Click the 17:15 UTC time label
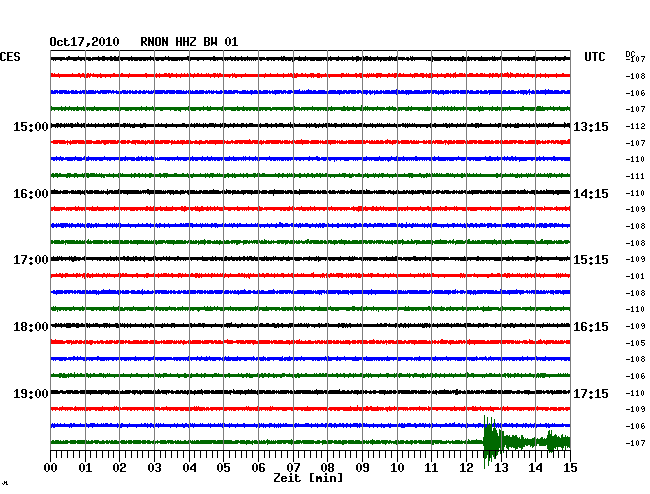This screenshot has width=650, height=494. [x=591, y=393]
